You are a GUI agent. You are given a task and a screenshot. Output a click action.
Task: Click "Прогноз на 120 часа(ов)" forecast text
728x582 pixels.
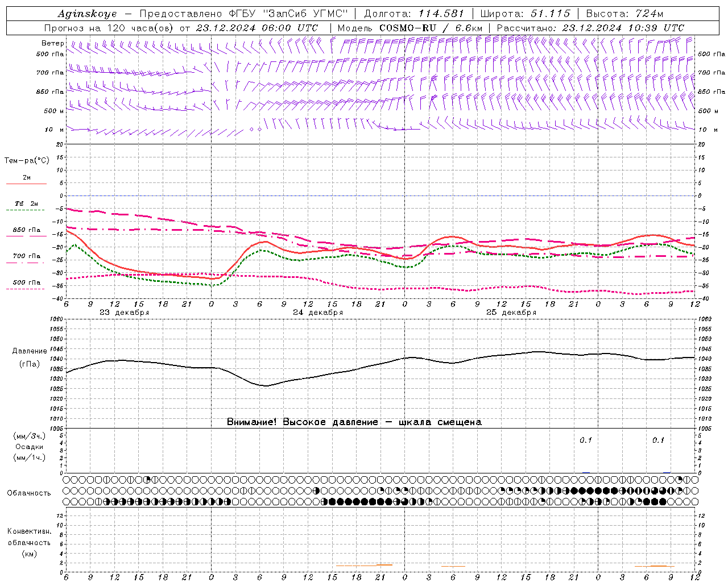click(x=110, y=28)
